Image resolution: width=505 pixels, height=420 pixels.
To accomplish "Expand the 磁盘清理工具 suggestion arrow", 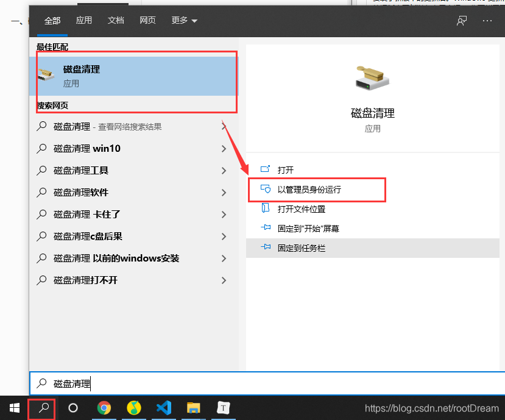I will click(x=225, y=170).
